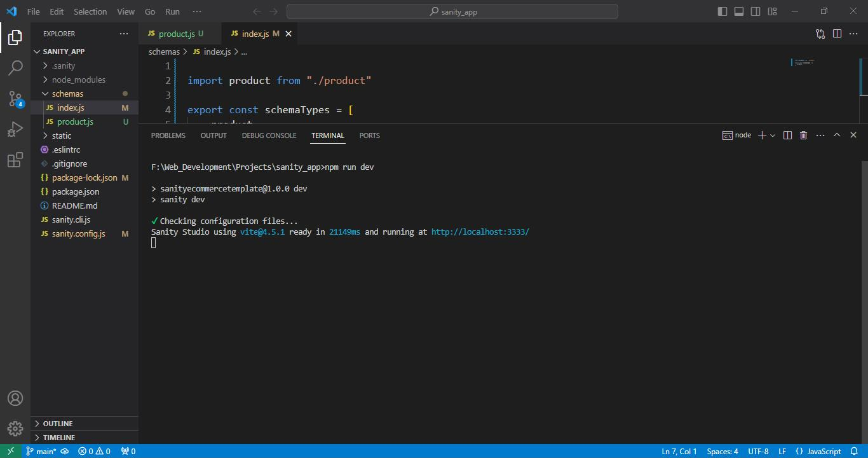Open the Search view icon

click(x=15, y=67)
